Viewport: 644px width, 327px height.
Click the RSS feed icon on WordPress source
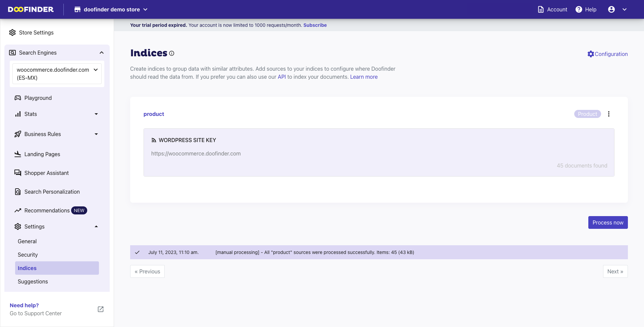point(154,140)
